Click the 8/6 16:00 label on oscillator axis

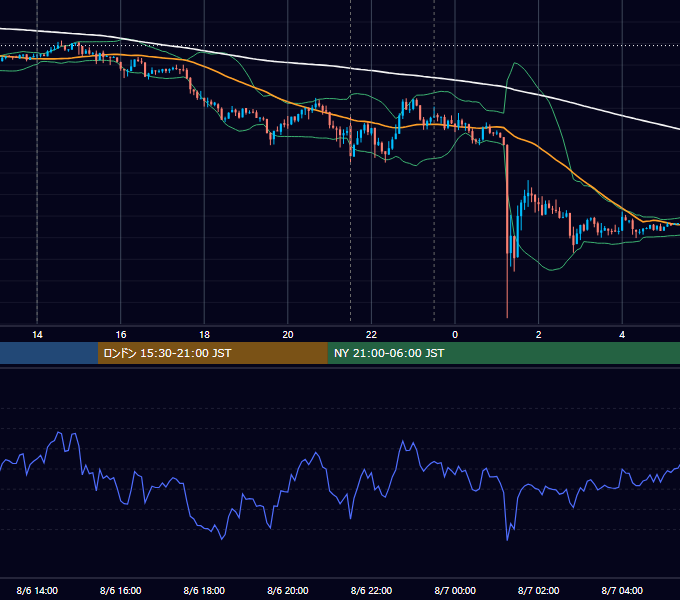click(x=121, y=590)
